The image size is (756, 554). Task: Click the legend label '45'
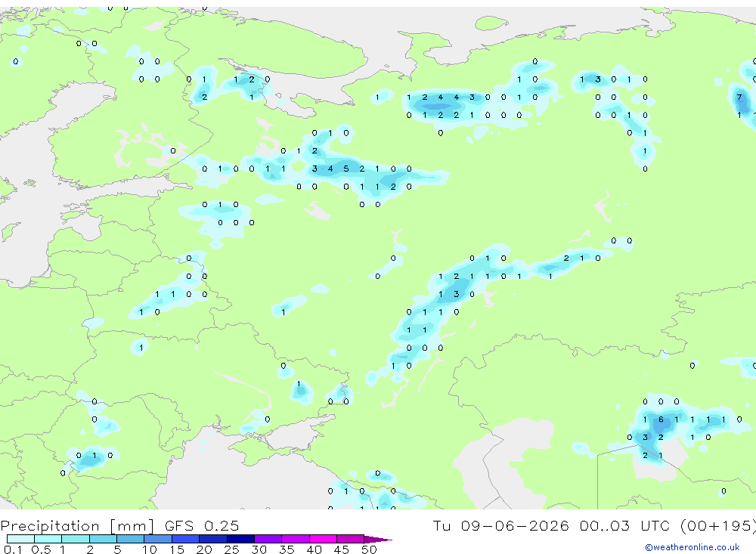(x=342, y=549)
